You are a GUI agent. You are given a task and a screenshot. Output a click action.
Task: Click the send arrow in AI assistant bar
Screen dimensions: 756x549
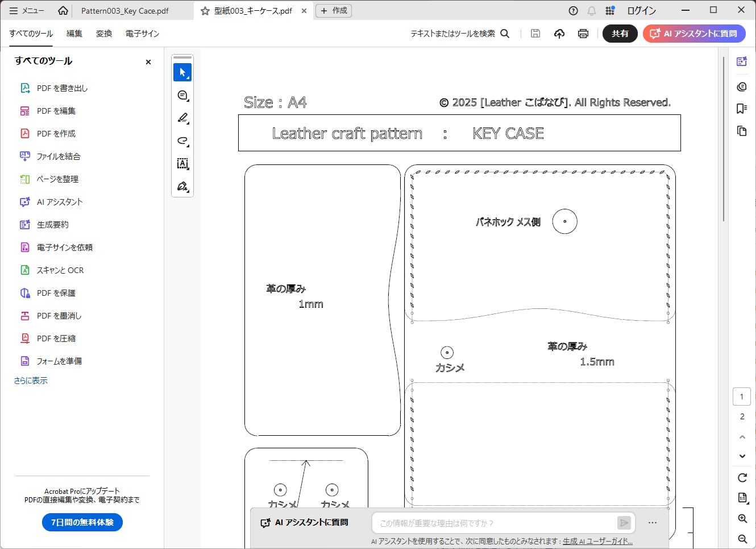pyautogui.click(x=624, y=523)
